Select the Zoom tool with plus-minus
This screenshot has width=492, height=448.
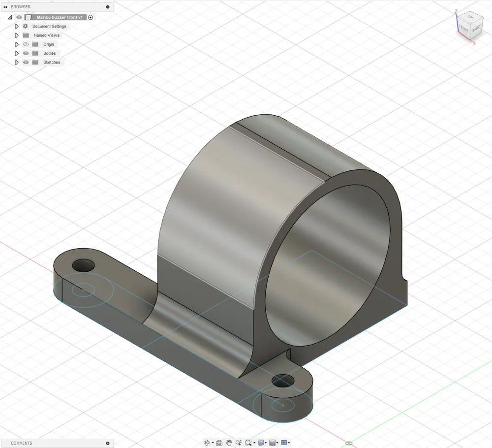(239, 443)
